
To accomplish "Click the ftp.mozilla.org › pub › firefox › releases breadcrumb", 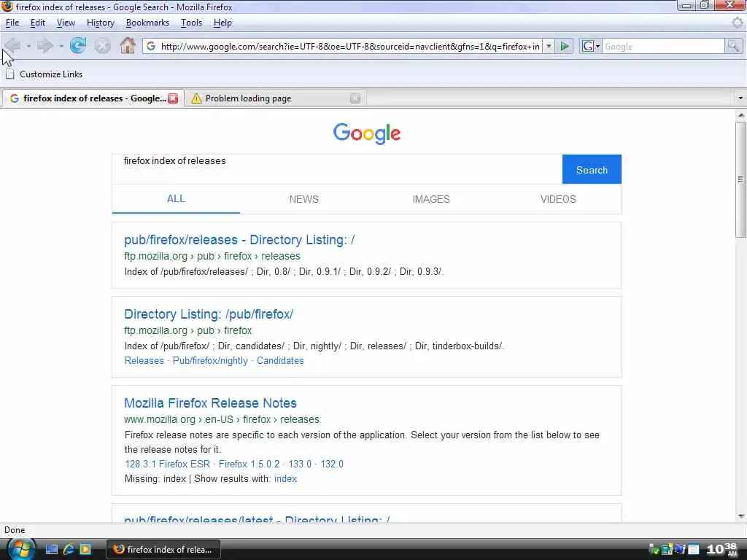I will (212, 256).
